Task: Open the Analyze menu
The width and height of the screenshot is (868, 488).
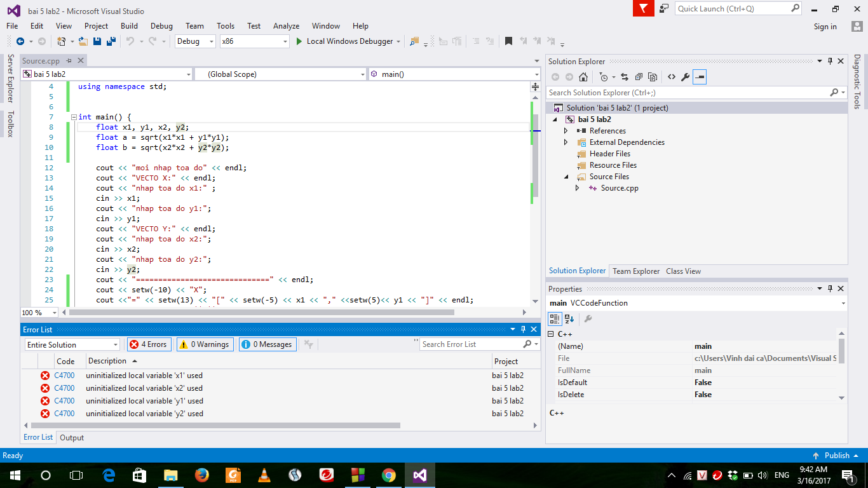Action: (x=286, y=26)
